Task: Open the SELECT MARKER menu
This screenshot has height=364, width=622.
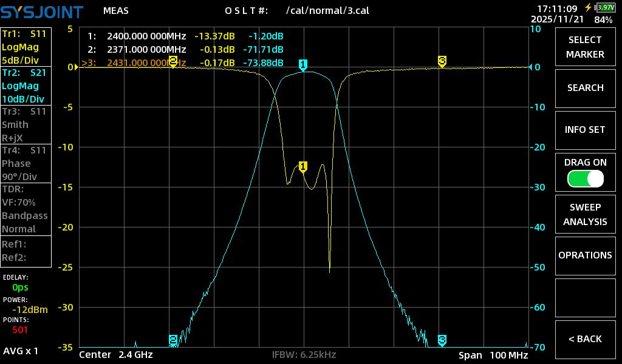Action: point(585,47)
